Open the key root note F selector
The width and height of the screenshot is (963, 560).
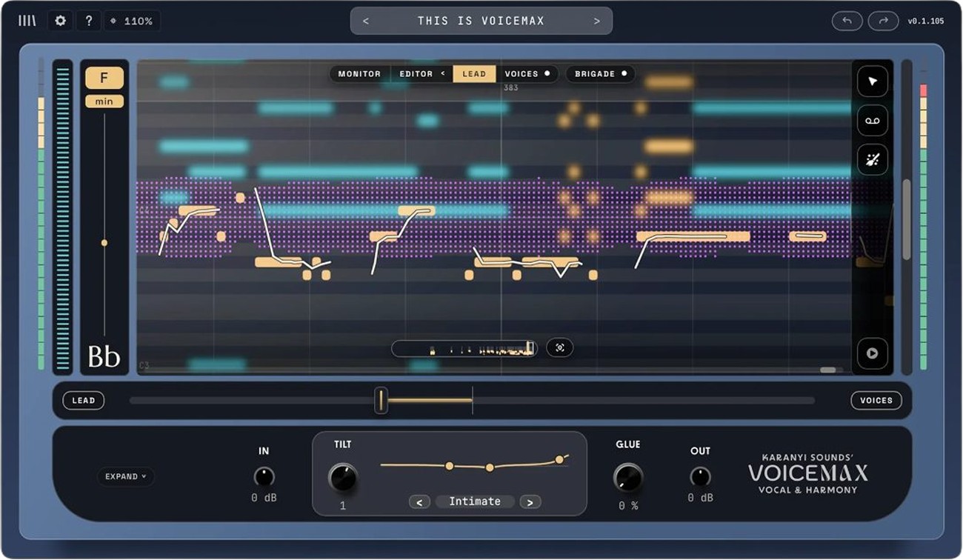click(104, 78)
